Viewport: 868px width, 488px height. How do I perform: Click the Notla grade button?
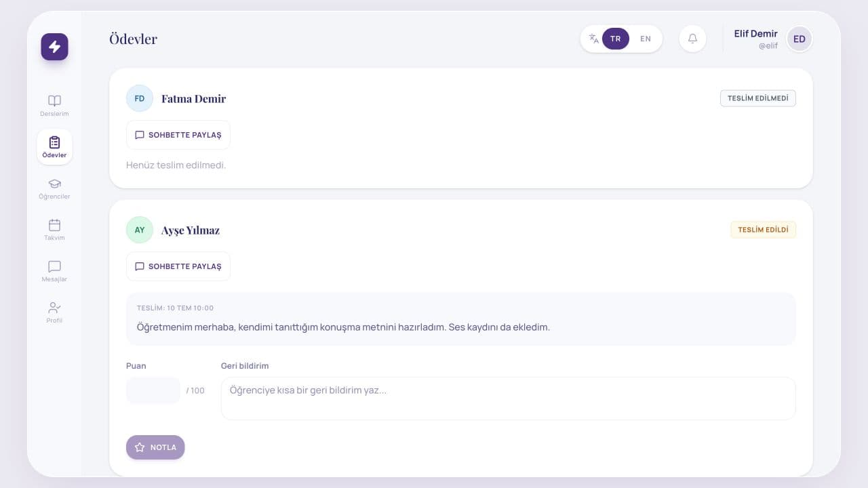(x=155, y=447)
